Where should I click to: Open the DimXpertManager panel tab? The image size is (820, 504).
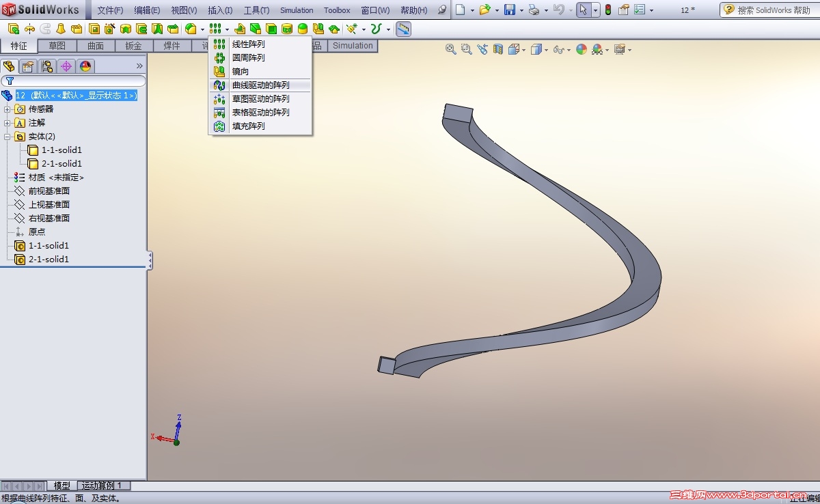pyautogui.click(x=66, y=66)
